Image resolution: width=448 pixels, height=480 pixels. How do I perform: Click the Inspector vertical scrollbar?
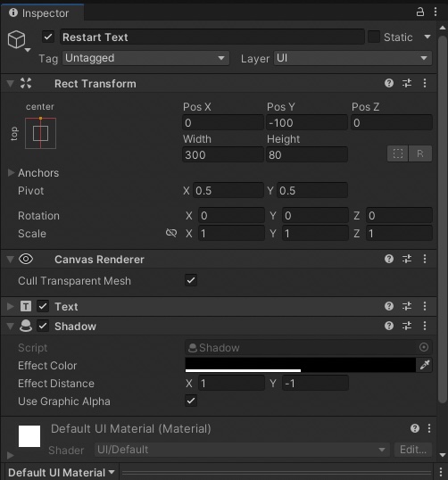[x=442, y=219]
